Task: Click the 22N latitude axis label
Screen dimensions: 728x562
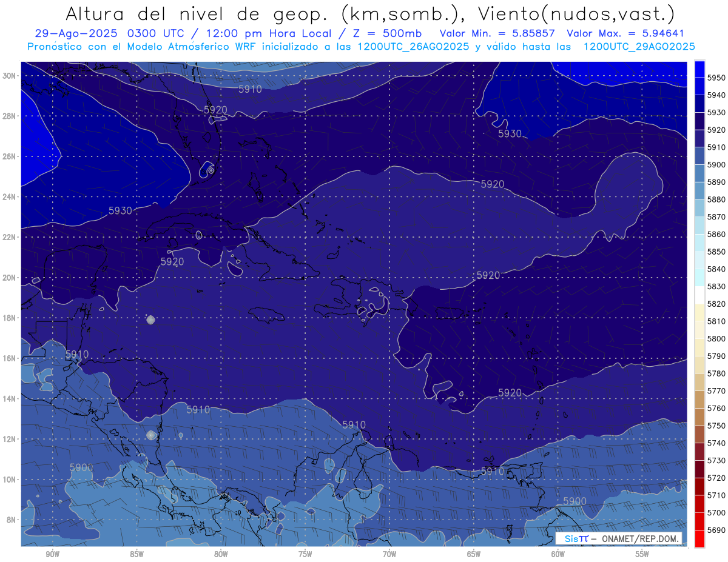Action: click(9, 237)
